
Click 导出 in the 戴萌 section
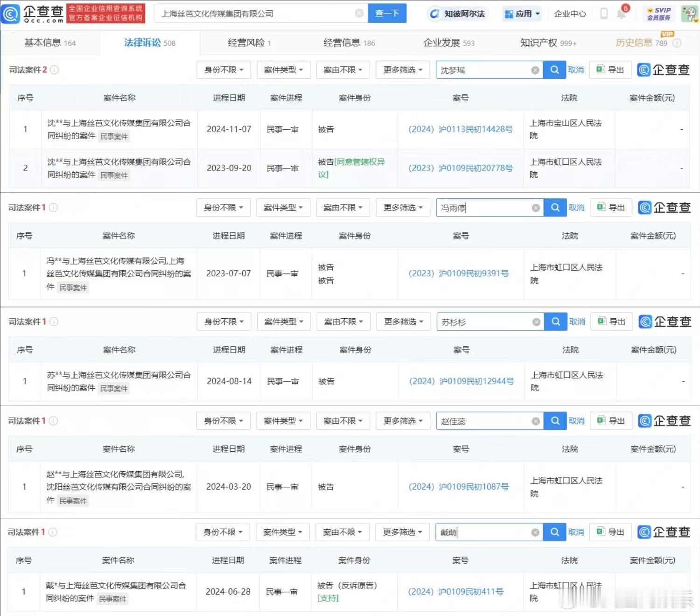(x=610, y=532)
